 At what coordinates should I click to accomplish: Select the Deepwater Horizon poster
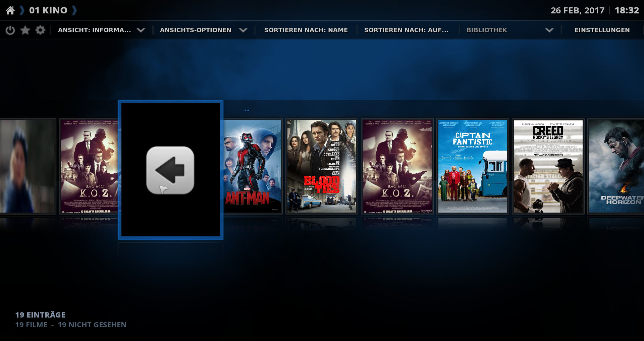tap(616, 166)
